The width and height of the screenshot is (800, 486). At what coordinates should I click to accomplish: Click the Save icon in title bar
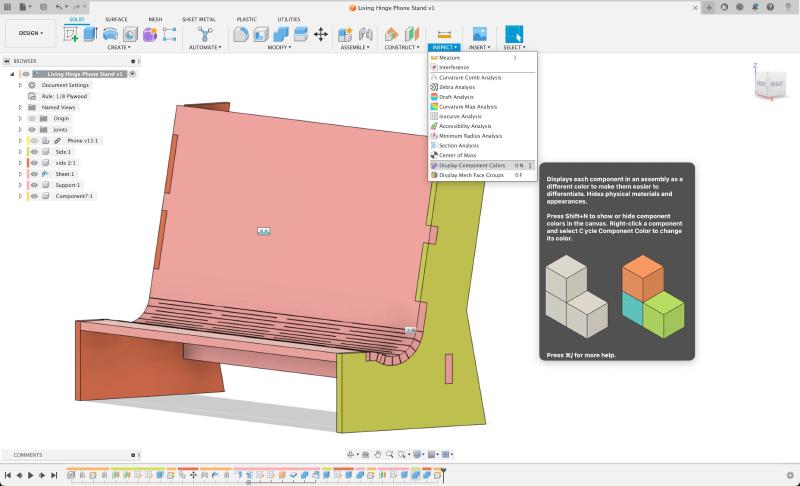(43, 7)
